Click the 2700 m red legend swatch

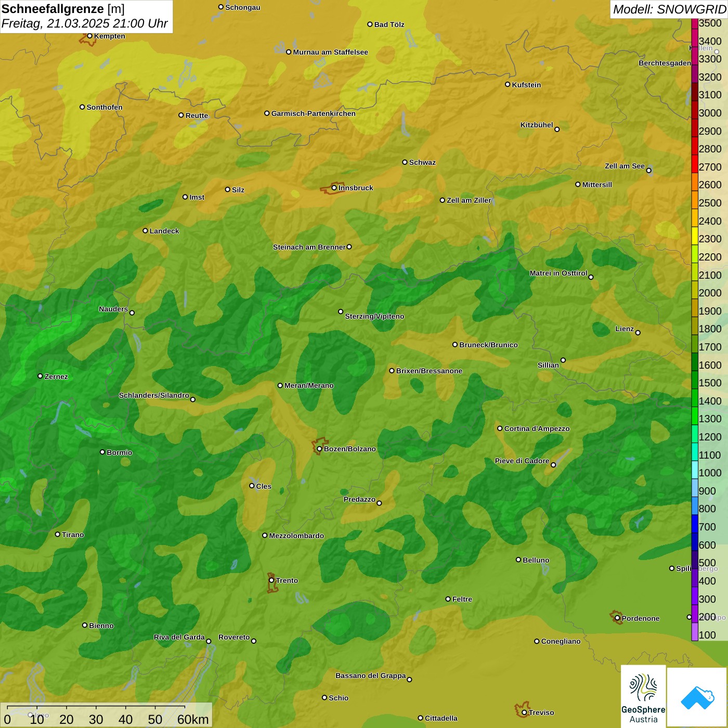[x=695, y=163]
